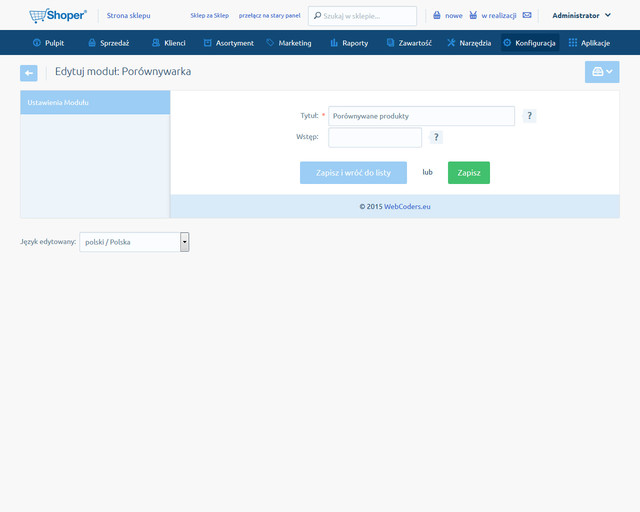Focus the store search box
The image size is (640, 512).
[x=364, y=16]
